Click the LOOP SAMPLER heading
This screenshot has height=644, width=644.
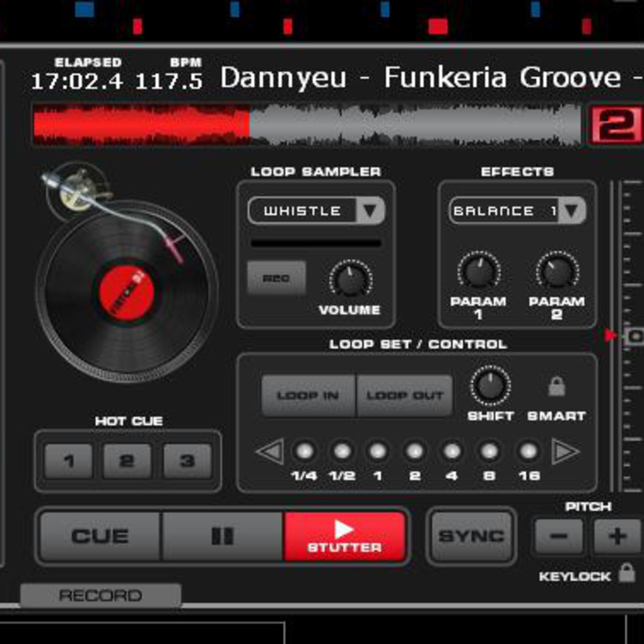click(x=316, y=172)
